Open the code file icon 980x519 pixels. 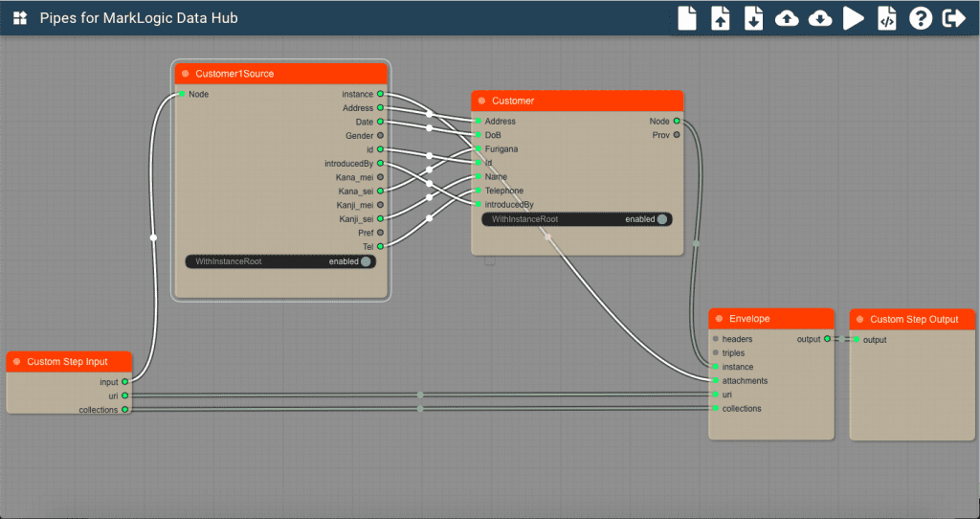887,18
